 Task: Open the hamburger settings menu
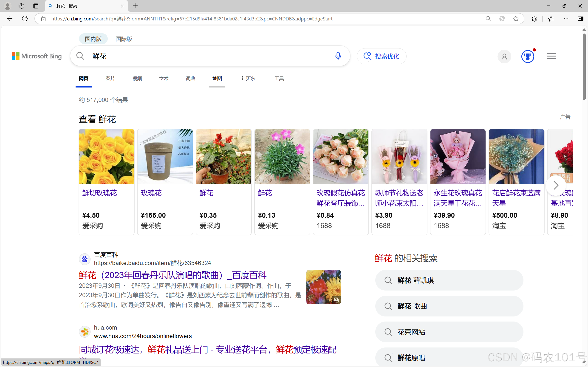[x=551, y=56]
